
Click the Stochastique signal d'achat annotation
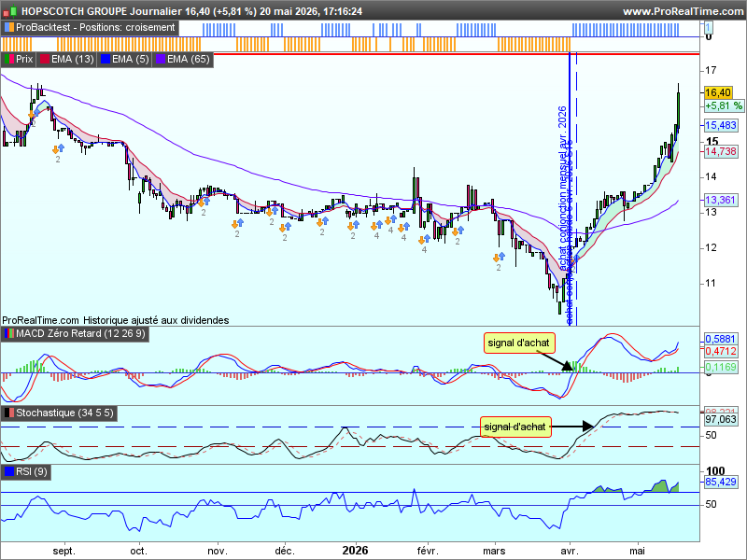click(515, 427)
